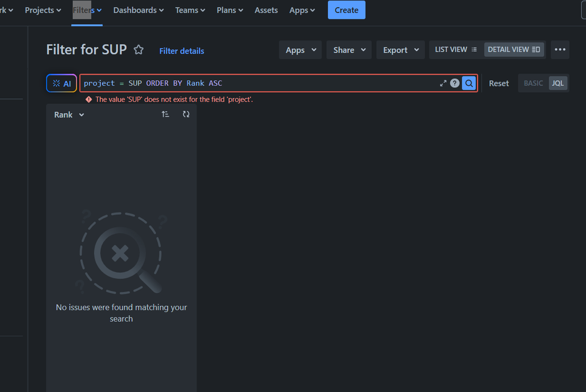
Task: Open the Rank order-by dropdown
Action: coord(69,114)
